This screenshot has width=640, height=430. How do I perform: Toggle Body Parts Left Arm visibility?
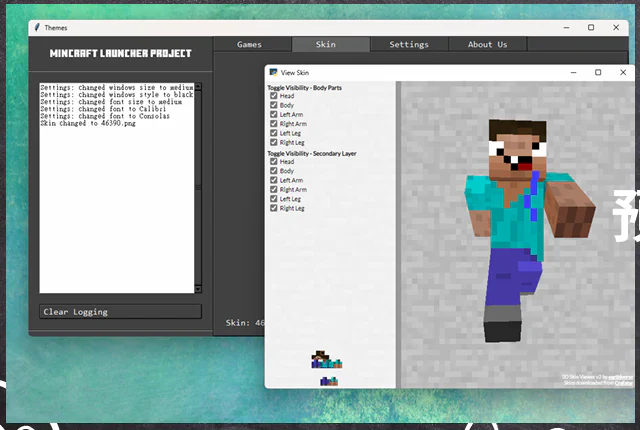tap(274, 115)
